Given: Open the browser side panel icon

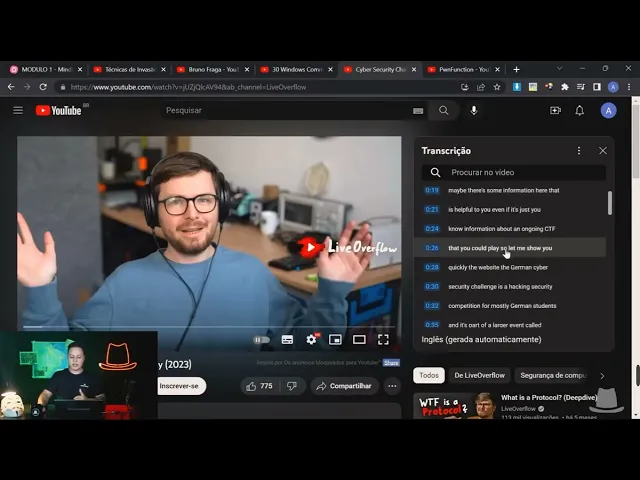Looking at the screenshot, I should click(x=597, y=87).
